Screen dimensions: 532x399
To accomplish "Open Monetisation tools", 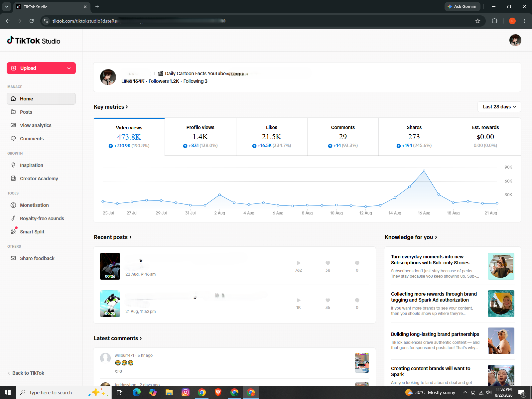I will click(x=41, y=205).
